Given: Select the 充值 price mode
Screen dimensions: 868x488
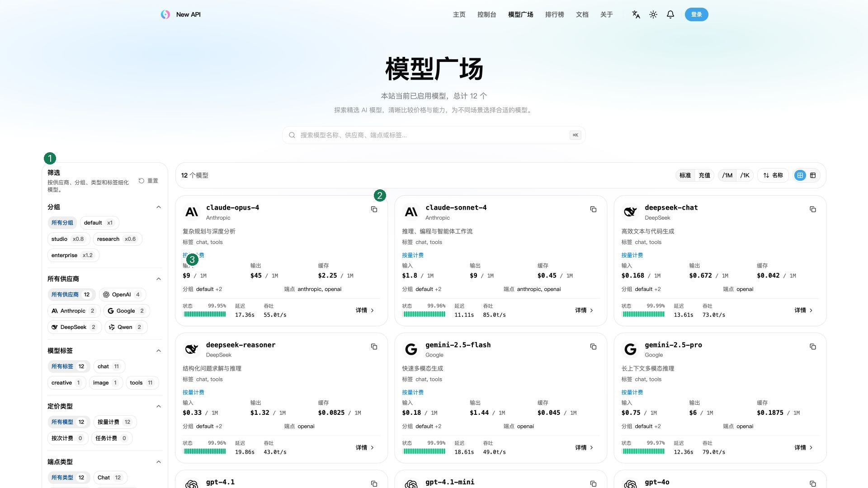Looking at the screenshot, I should coord(704,175).
